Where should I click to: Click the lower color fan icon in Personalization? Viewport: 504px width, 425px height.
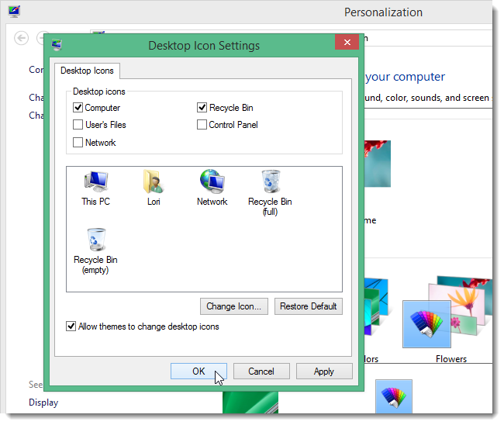click(394, 397)
